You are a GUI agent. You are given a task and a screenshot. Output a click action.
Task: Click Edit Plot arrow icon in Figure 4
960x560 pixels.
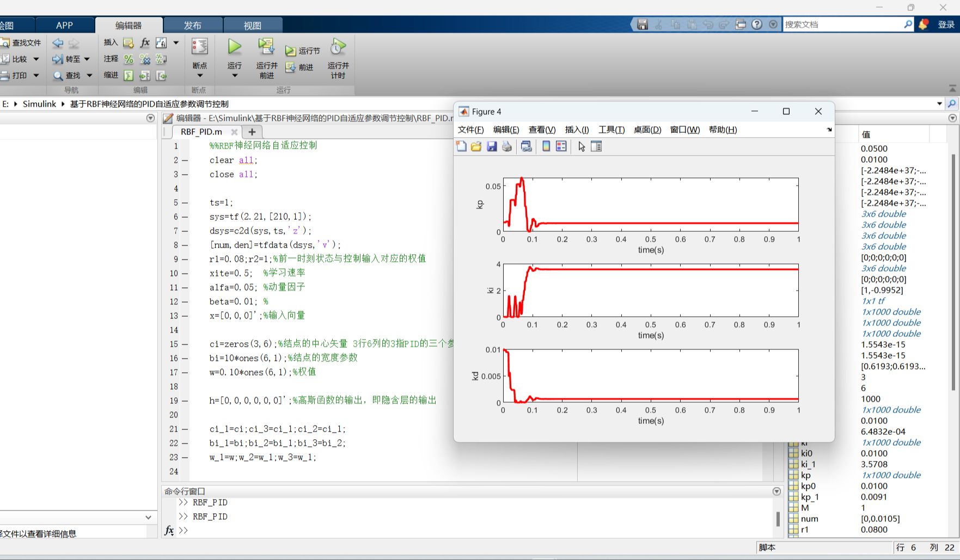click(x=582, y=146)
